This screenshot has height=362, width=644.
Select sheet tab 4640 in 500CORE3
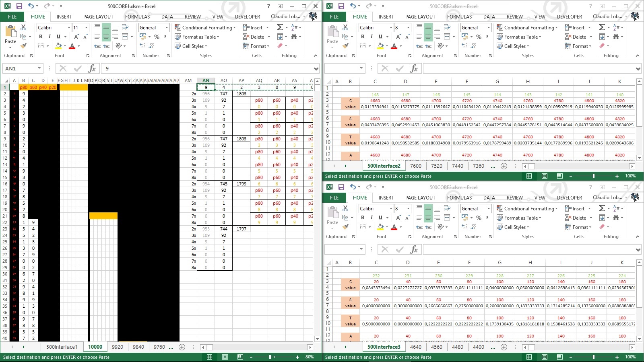coord(416,347)
